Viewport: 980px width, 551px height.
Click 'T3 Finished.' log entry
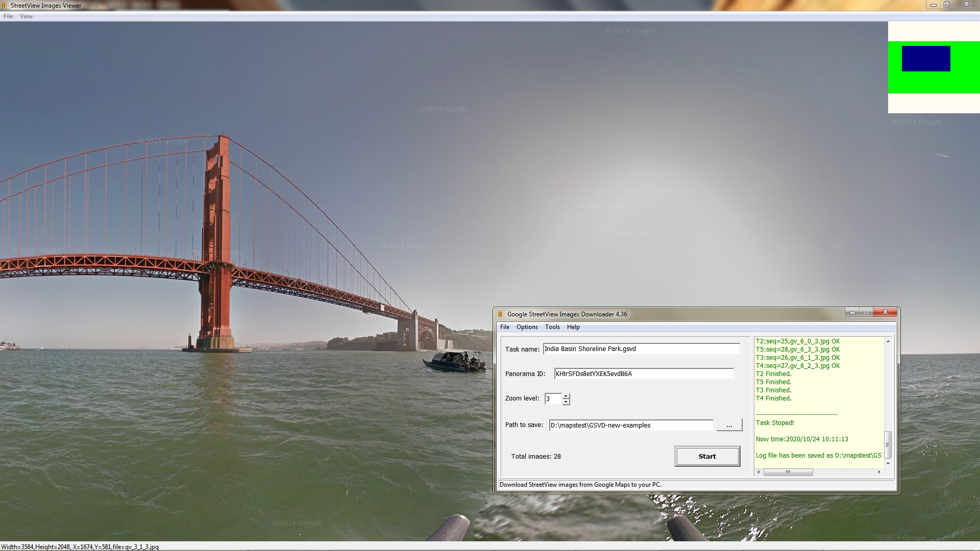click(773, 390)
